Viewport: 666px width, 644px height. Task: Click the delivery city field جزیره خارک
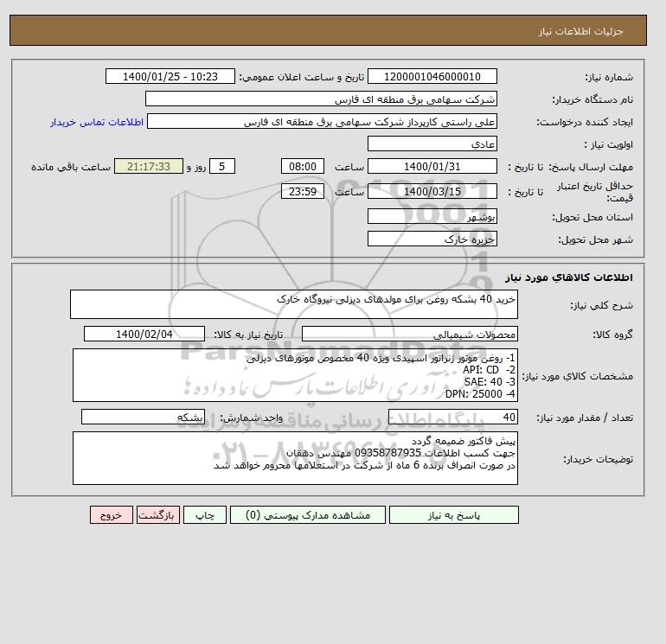(432, 239)
